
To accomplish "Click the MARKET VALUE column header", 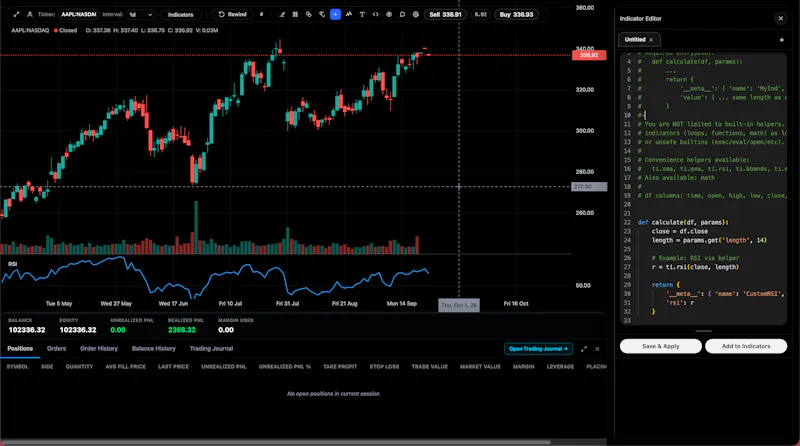I will 480,366.
